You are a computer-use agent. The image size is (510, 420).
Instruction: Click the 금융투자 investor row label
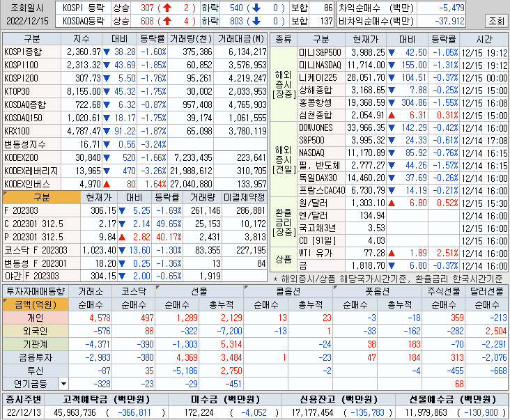[36, 357]
